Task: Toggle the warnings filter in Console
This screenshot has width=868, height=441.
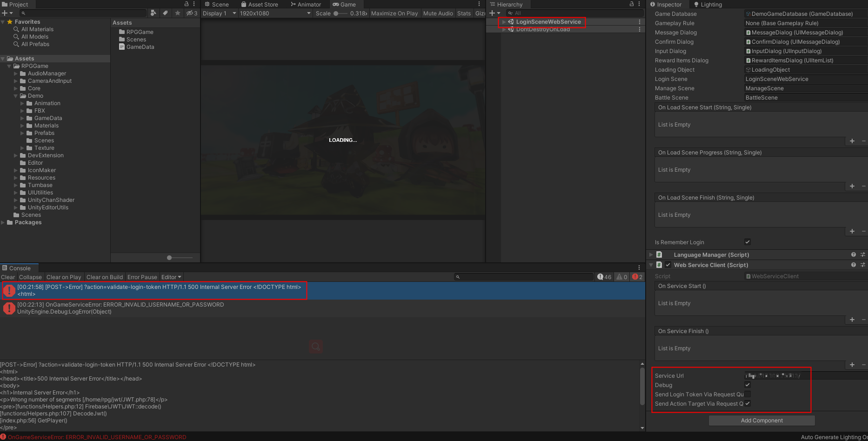Action: (621, 277)
